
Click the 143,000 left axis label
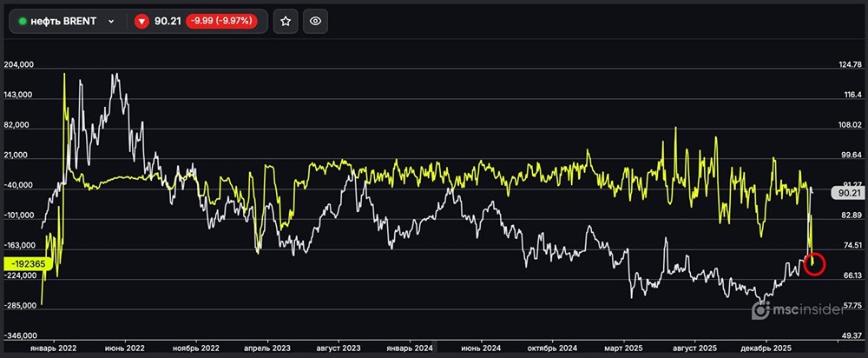coord(18,95)
